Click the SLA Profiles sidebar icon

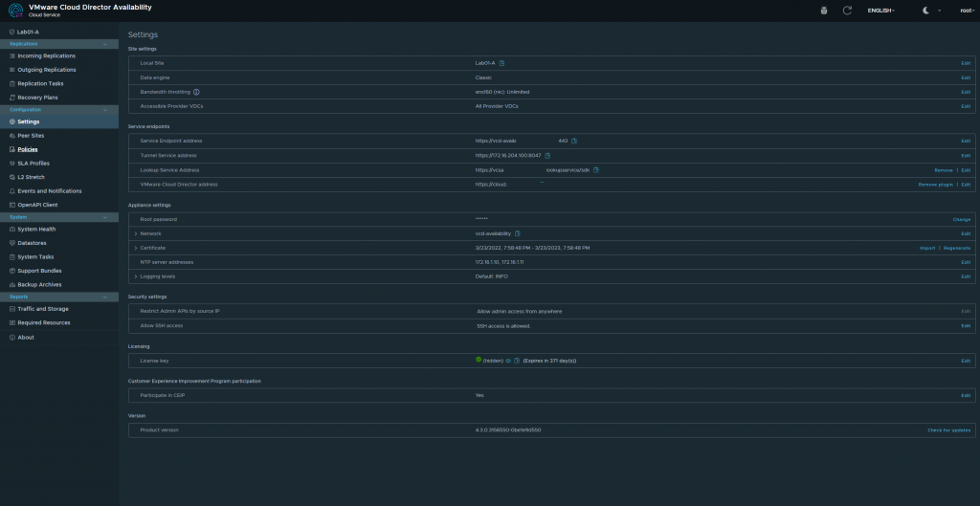(12, 163)
